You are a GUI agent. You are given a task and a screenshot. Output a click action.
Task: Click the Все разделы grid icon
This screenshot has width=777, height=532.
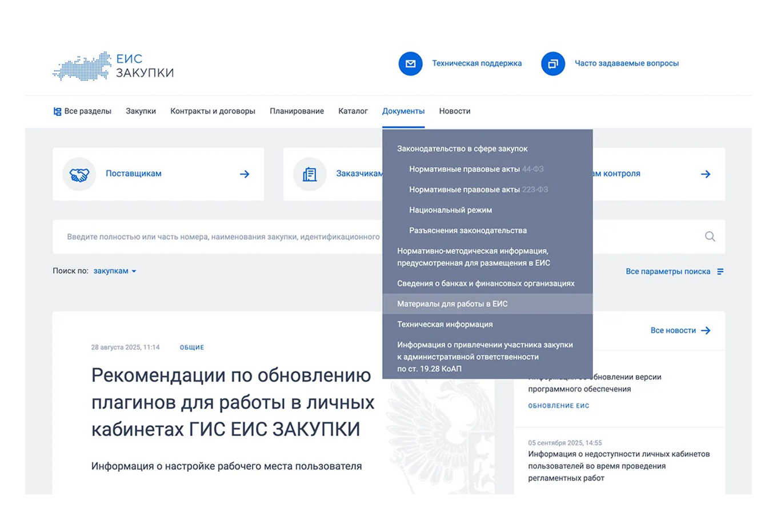[57, 111]
